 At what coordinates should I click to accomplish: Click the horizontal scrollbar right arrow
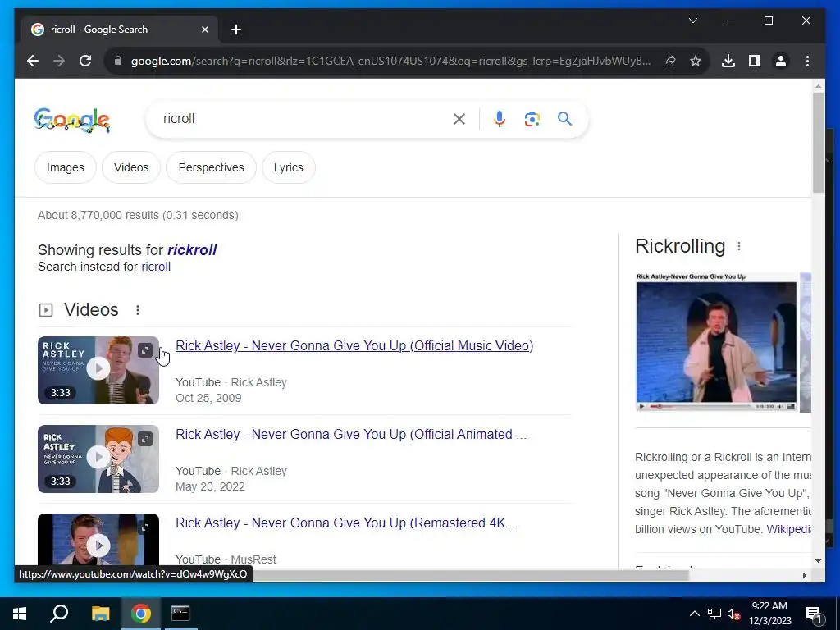pos(804,575)
